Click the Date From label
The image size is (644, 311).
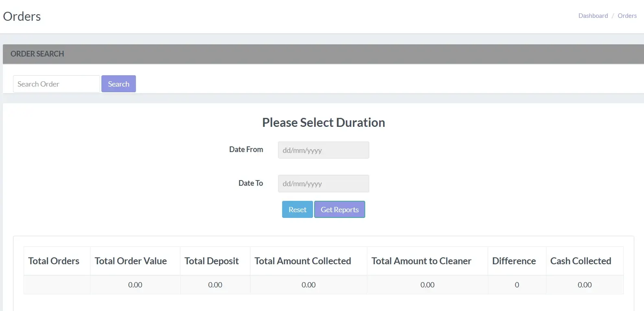tap(246, 150)
